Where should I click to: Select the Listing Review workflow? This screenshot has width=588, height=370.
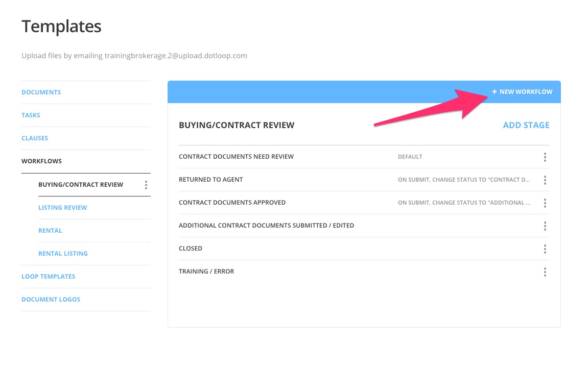(x=62, y=207)
